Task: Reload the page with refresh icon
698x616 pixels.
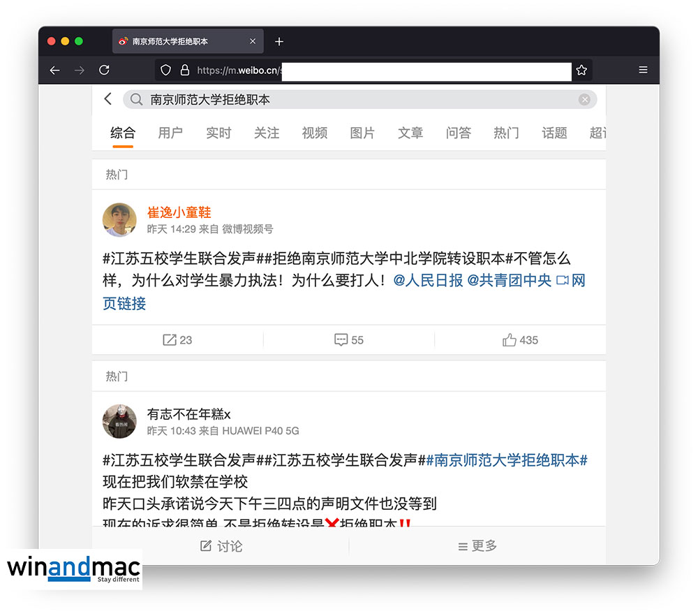Action: [x=104, y=70]
